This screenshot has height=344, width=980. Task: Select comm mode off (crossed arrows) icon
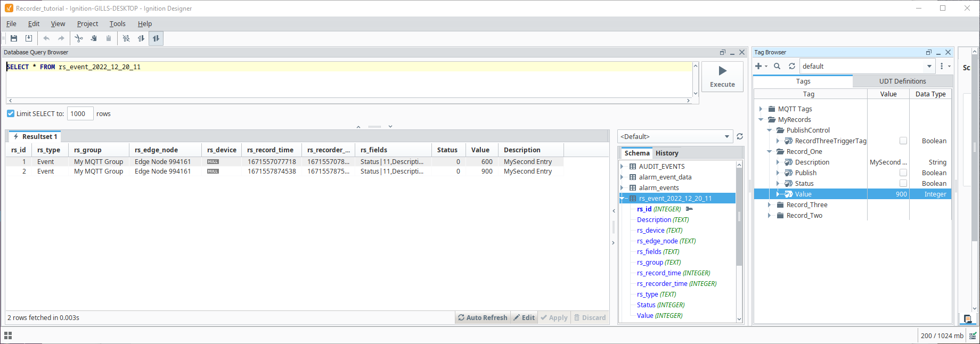pyautogui.click(x=126, y=38)
